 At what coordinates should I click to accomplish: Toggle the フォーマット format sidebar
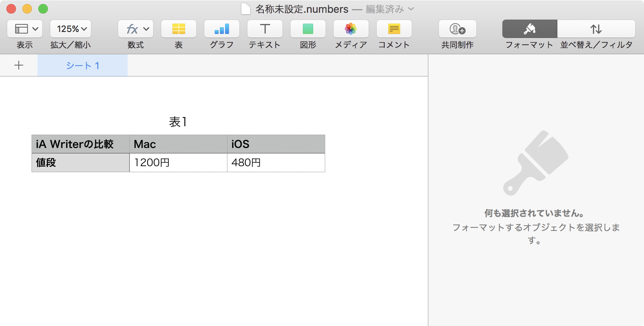coord(529,29)
